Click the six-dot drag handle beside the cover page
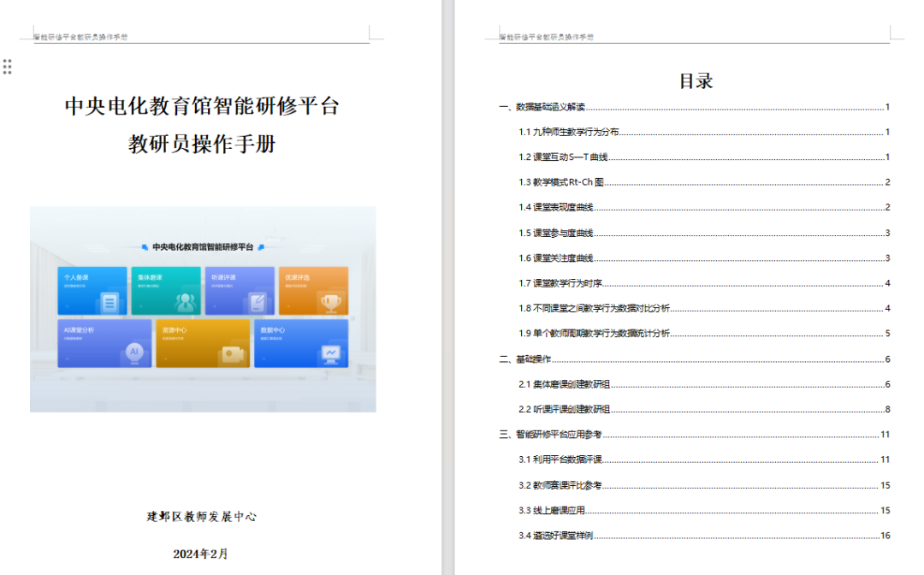924x575 pixels. (x=8, y=67)
